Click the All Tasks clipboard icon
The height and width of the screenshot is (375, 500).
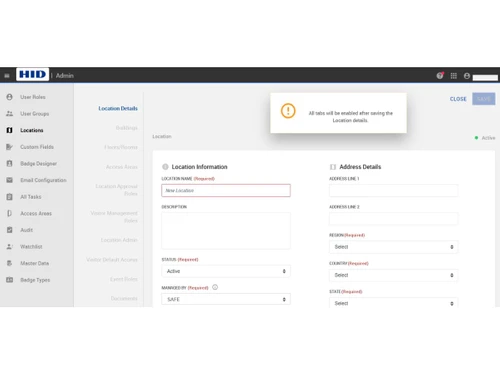(x=9, y=197)
